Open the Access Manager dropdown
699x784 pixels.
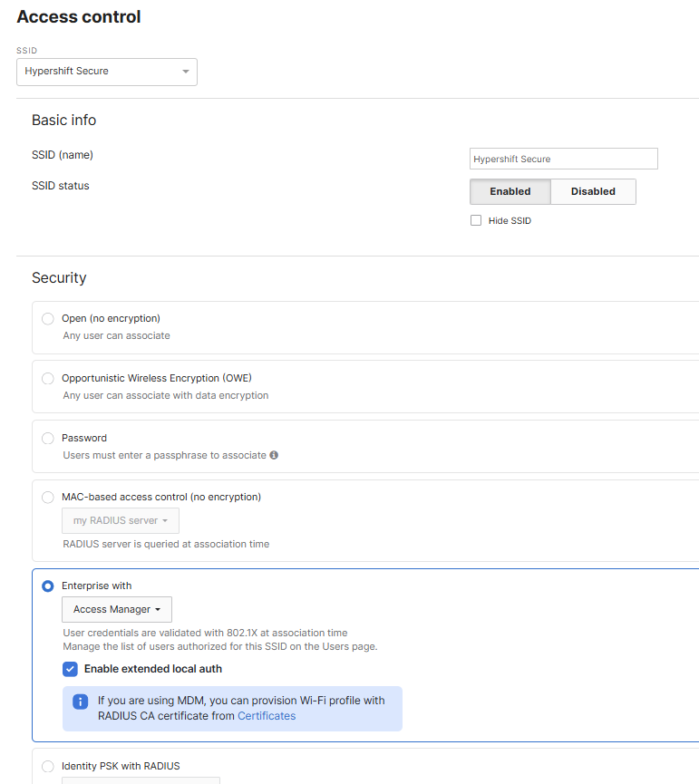pos(117,609)
